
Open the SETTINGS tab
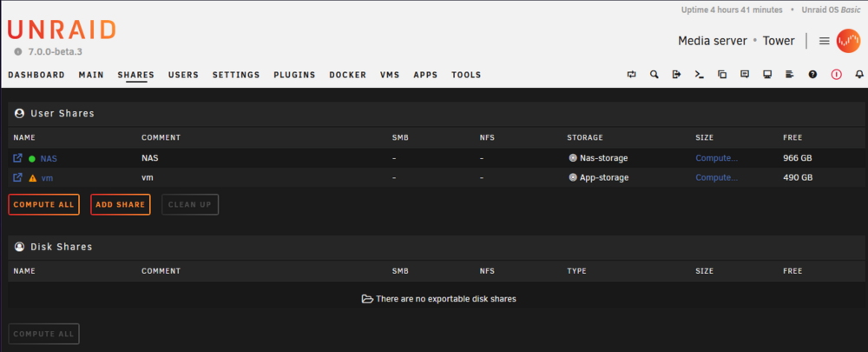[x=236, y=75]
